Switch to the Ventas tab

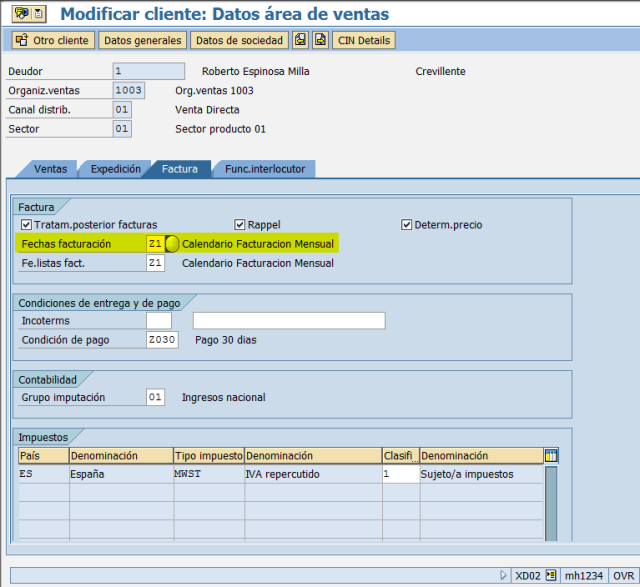50,169
